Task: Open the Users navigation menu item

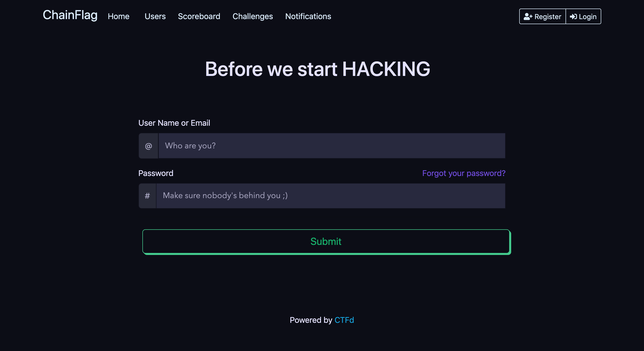Action: [x=155, y=16]
